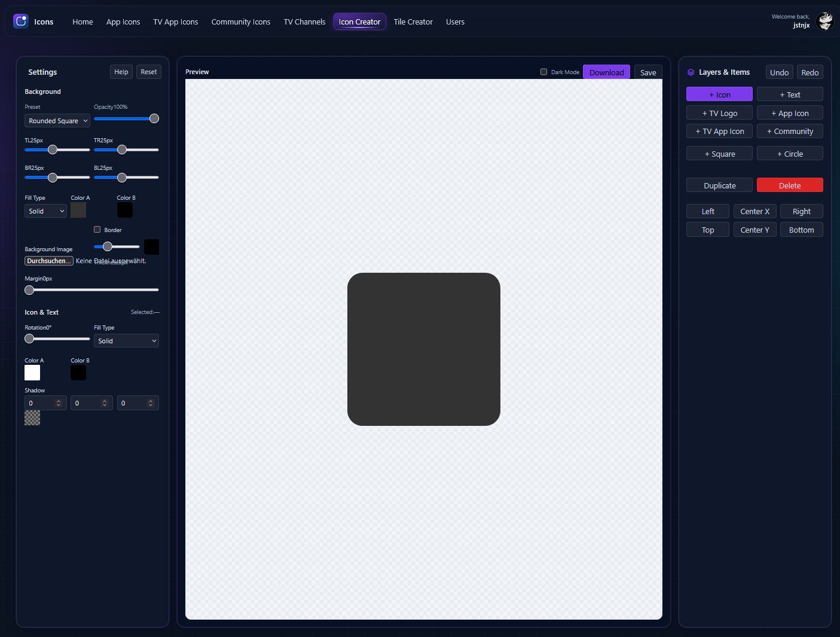Viewport: 840px width, 637px height.
Task: Click the Download button
Action: click(606, 72)
